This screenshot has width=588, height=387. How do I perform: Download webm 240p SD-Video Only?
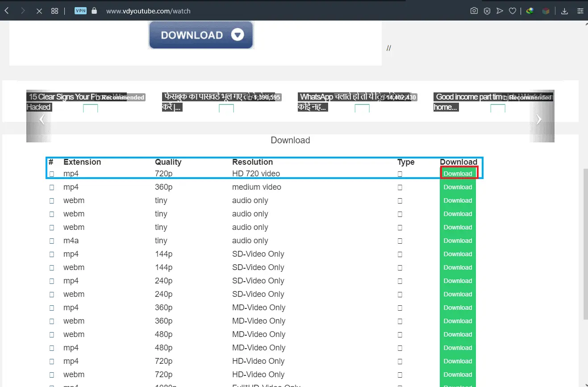point(458,294)
